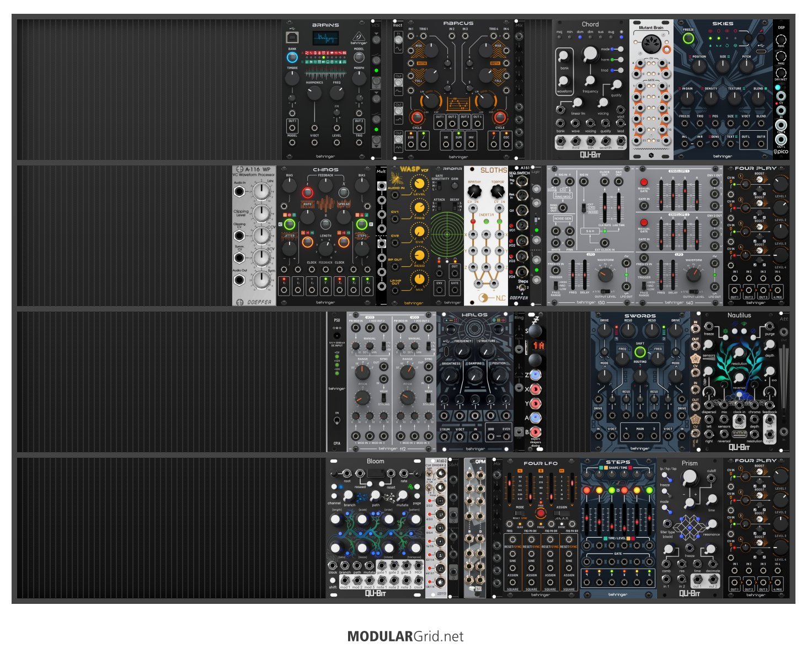Push the MODEL button on Brains
This screenshot has height=648, width=812.
tap(359, 57)
